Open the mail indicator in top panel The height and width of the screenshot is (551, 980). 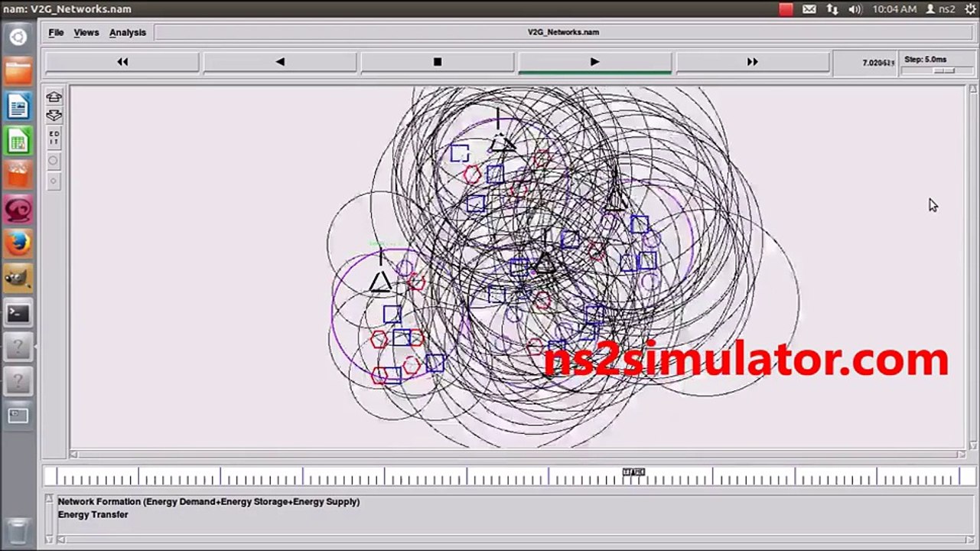point(809,9)
